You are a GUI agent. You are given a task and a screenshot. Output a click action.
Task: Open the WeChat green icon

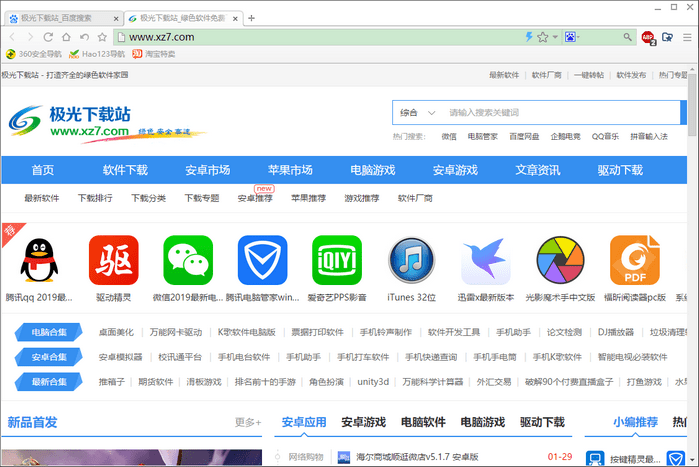pyautogui.click(x=188, y=260)
